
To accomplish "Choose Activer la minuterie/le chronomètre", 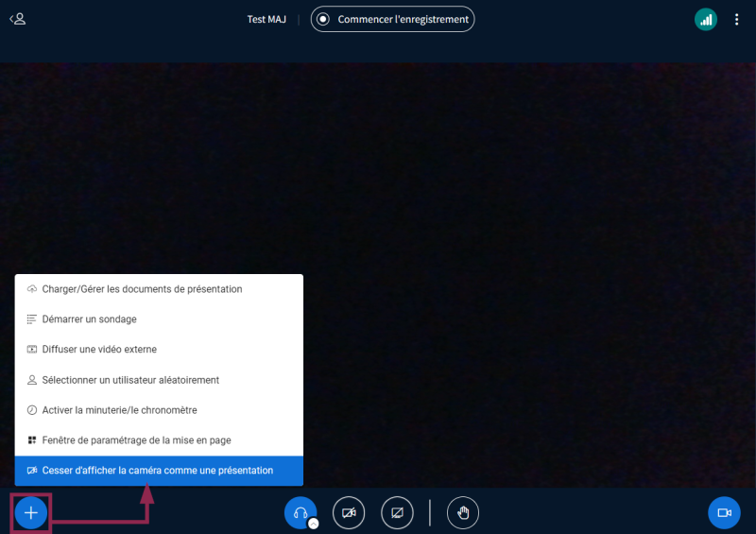I will point(119,410).
